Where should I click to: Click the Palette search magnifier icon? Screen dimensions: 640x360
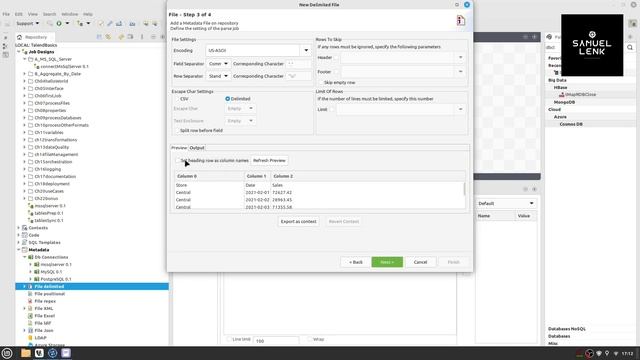630,47
